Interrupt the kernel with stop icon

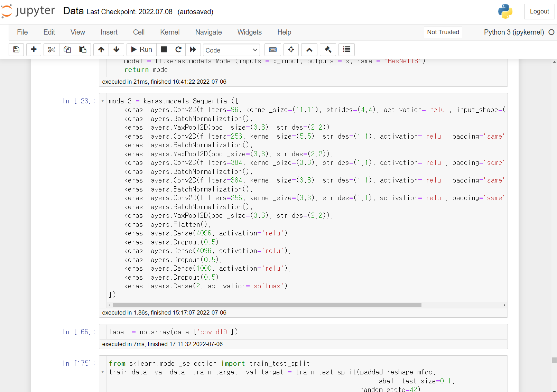164,49
